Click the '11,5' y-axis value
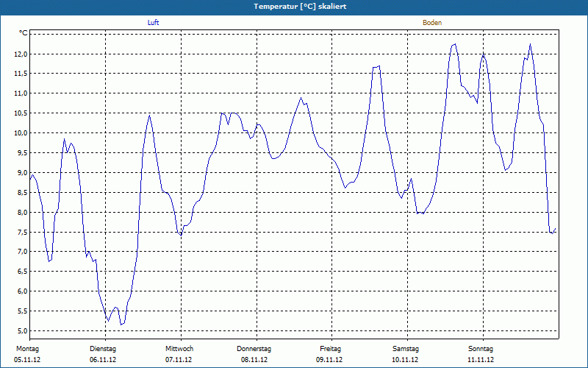 click(21, 74)
